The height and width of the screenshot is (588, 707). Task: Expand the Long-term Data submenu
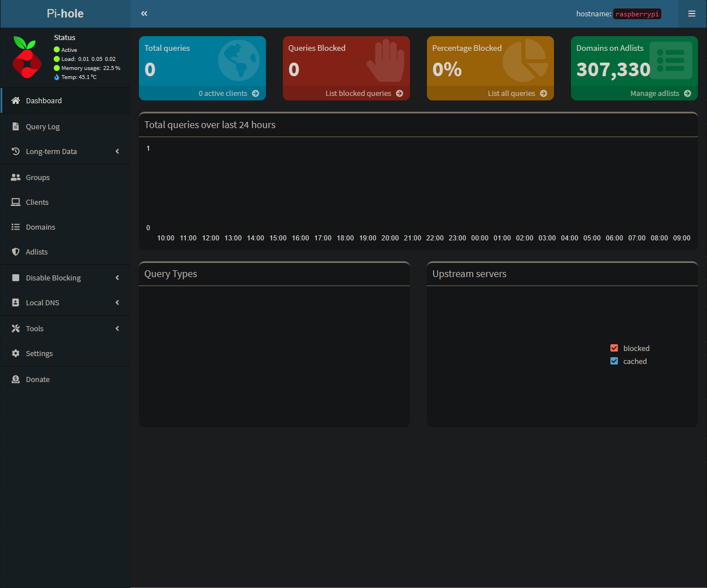pos(65,151)
